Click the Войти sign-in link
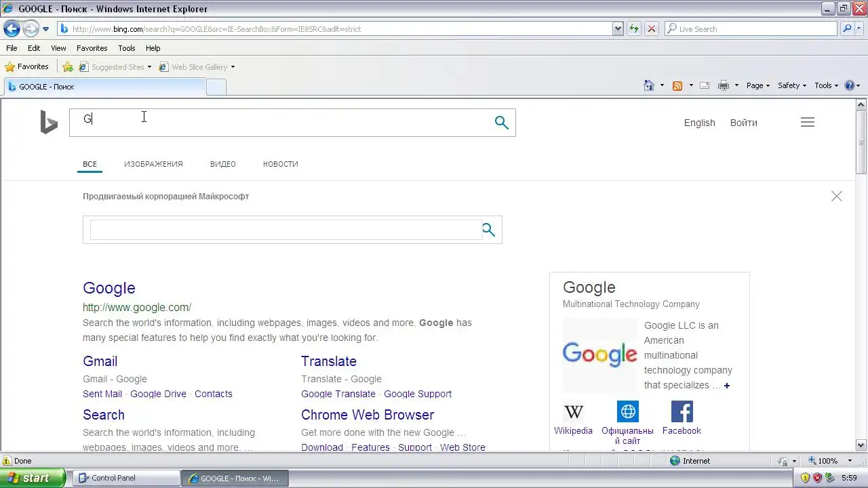The image size is (868, 488). (x=743, y=123)
